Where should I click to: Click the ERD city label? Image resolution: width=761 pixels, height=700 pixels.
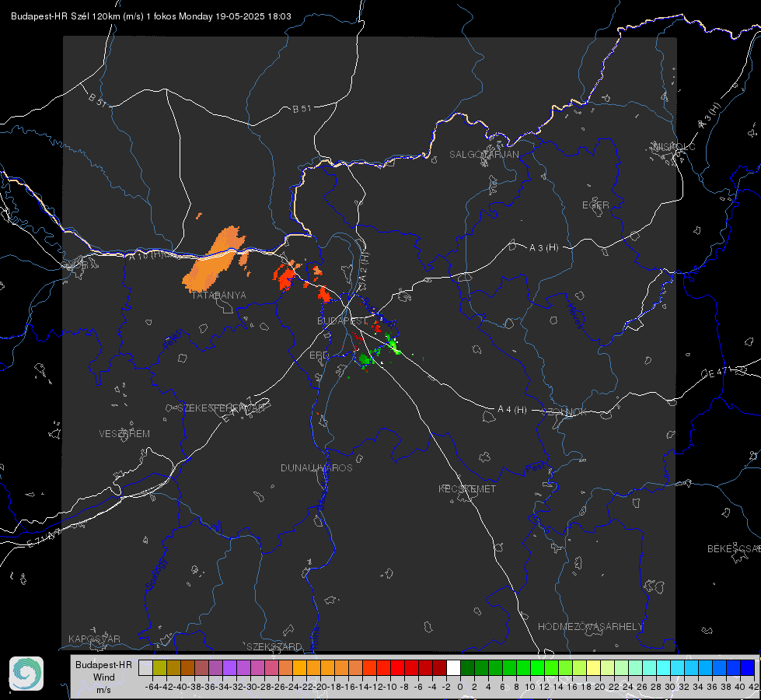[319, 355]
